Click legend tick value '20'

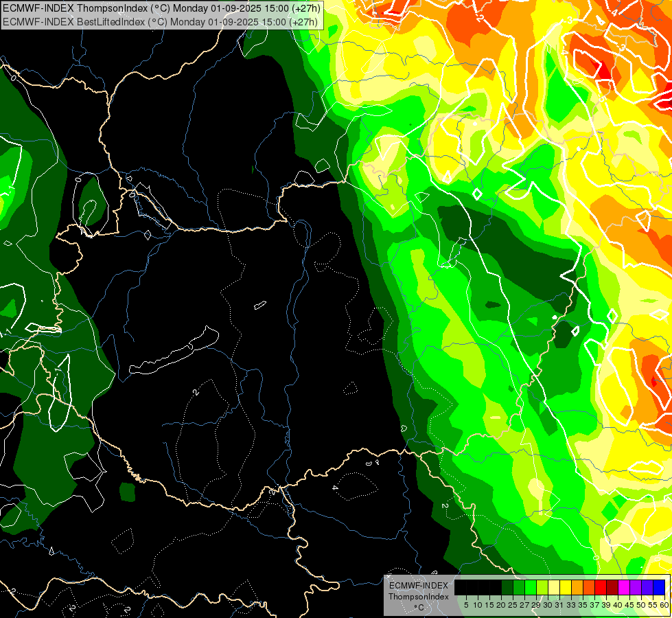(501, 605)
